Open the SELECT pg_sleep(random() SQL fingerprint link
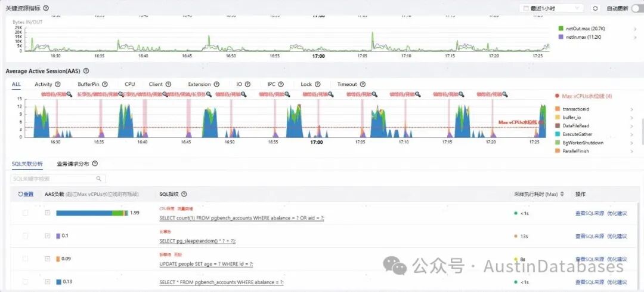This screenshot has width=644, height=292. point(197,241)
